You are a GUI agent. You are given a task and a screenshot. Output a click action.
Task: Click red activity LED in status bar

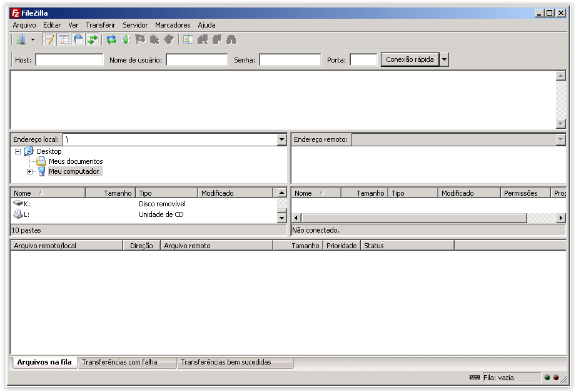point(556,378)
